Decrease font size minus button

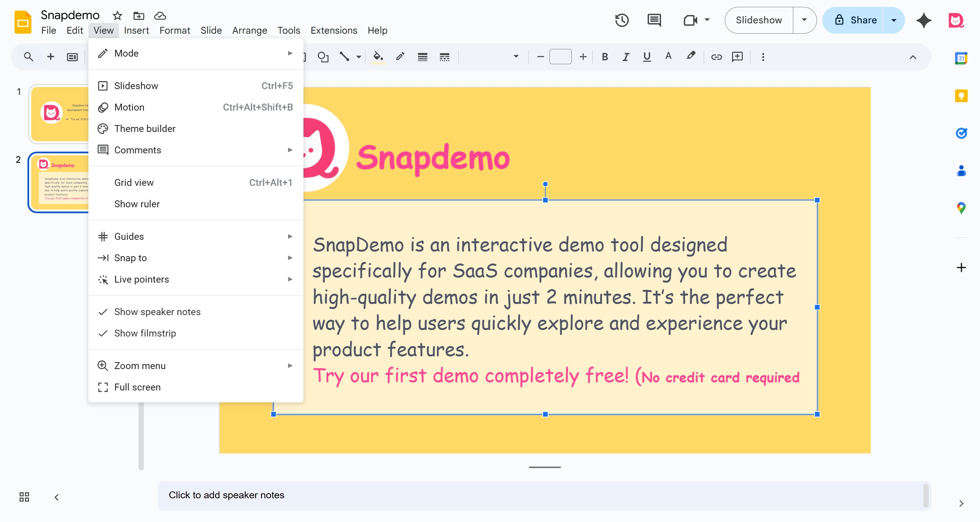pos(540,57)
